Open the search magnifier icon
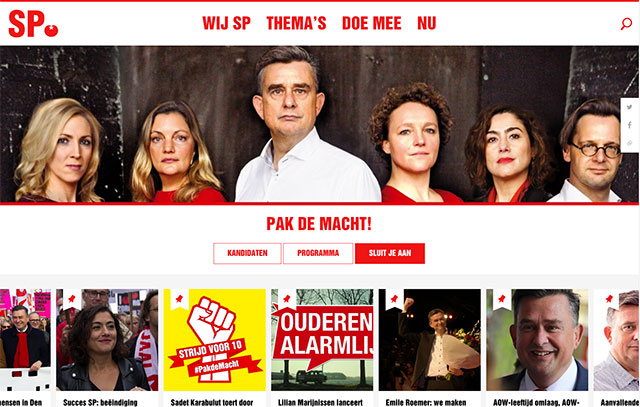 626,24
